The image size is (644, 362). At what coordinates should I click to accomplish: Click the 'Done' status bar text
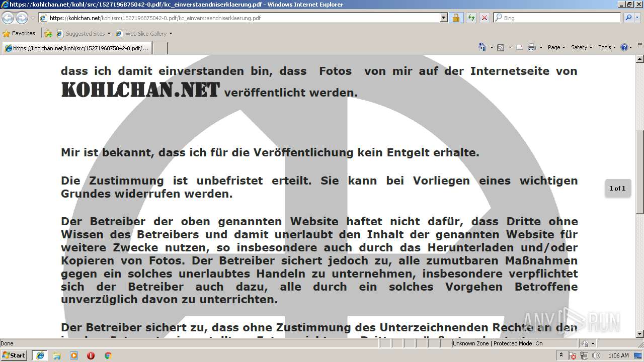click(x=7, y=343)
